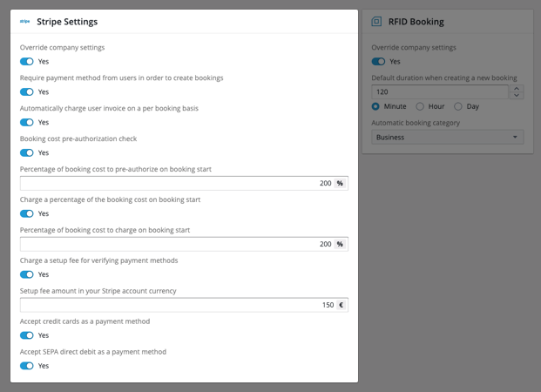Screen dimensions: 541x392
Task: Toggle accept credit cards payment method
Action: 27,335
